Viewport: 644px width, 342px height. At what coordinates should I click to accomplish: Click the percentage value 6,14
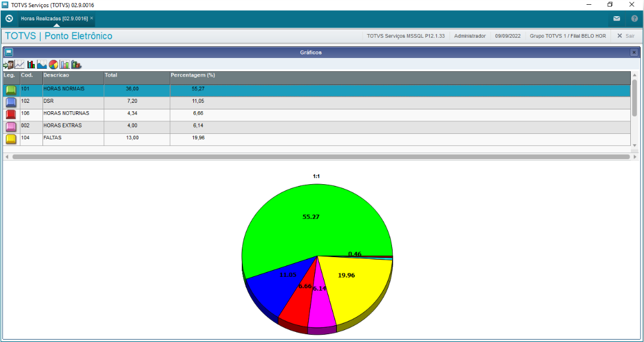pos(199,126)
